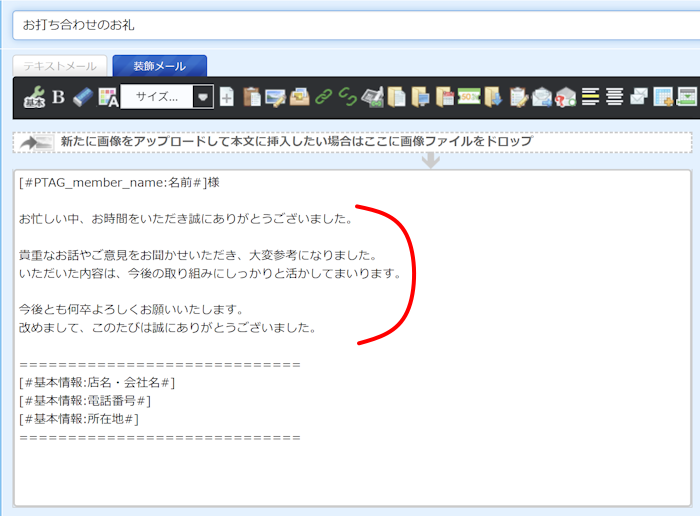The width and height of the screenshot is (700, 516).
Task: Click the new blank page icon
Action: click(227, 97)
